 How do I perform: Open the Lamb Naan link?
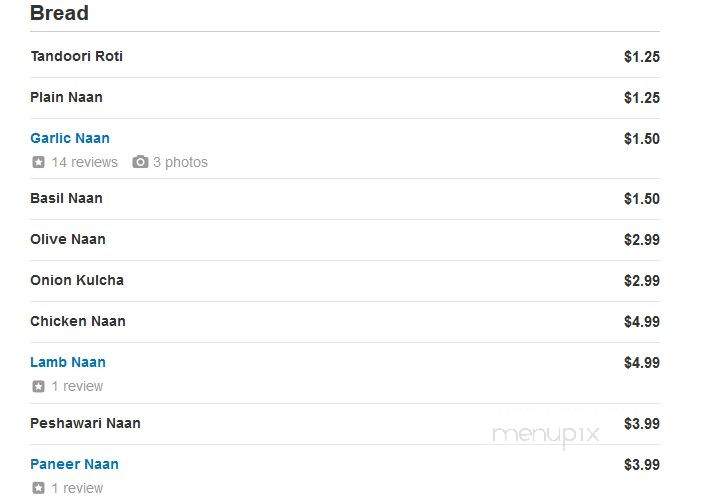point(68,362)
